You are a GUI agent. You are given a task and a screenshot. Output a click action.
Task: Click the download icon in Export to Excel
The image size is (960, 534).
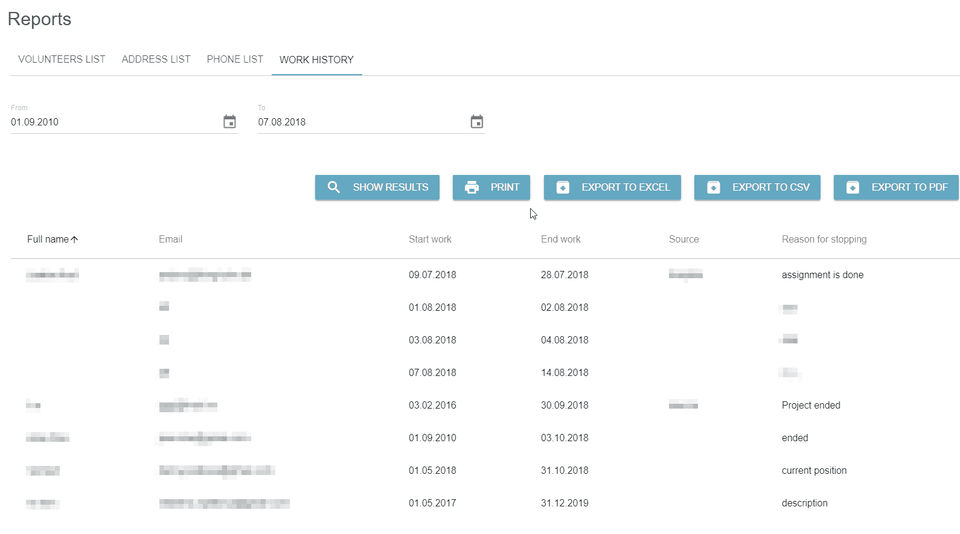(563, 187)
